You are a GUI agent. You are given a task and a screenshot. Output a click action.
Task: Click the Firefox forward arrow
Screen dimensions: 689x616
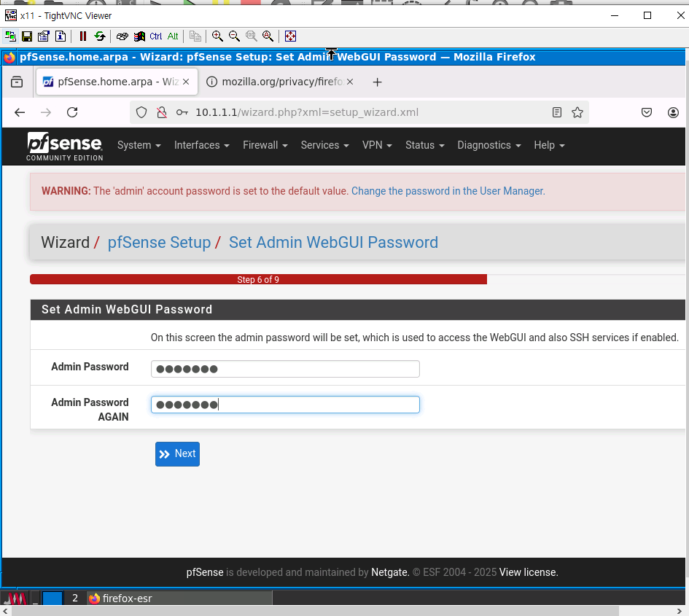coord(46,112)
